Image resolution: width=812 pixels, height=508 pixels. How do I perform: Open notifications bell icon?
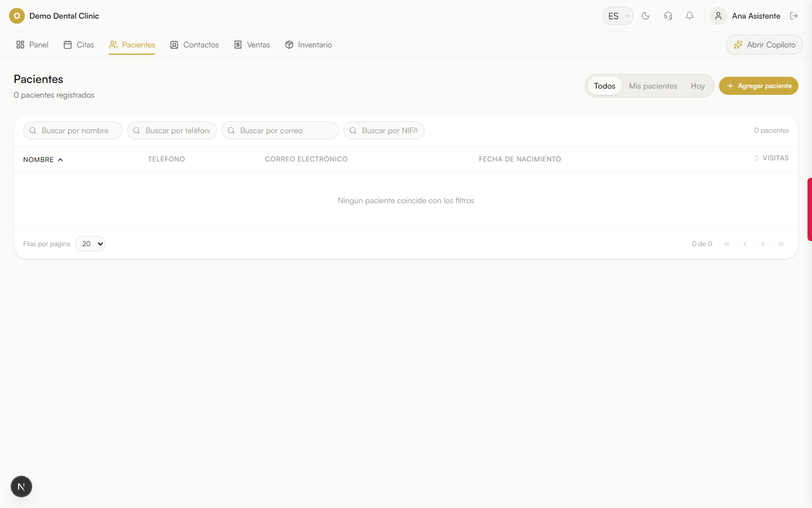click(690, 16)
